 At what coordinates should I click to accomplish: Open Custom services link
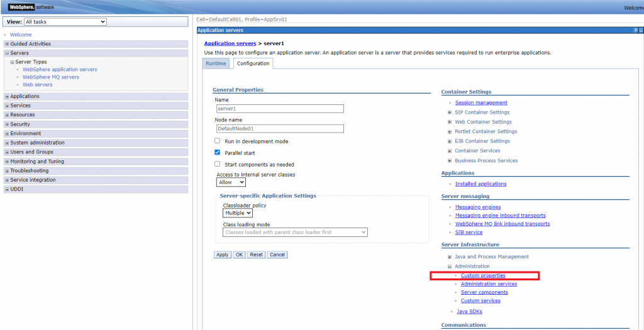tap(480, 300)
